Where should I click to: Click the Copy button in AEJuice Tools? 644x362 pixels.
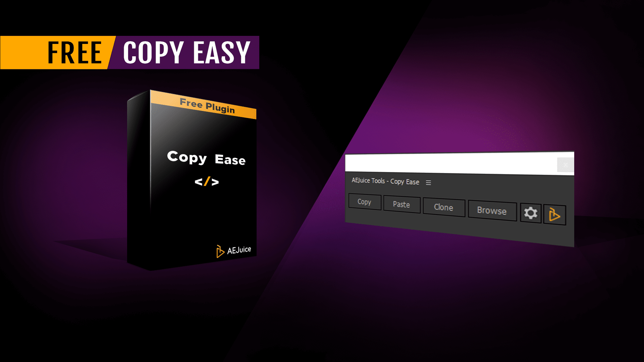[365, 201]
